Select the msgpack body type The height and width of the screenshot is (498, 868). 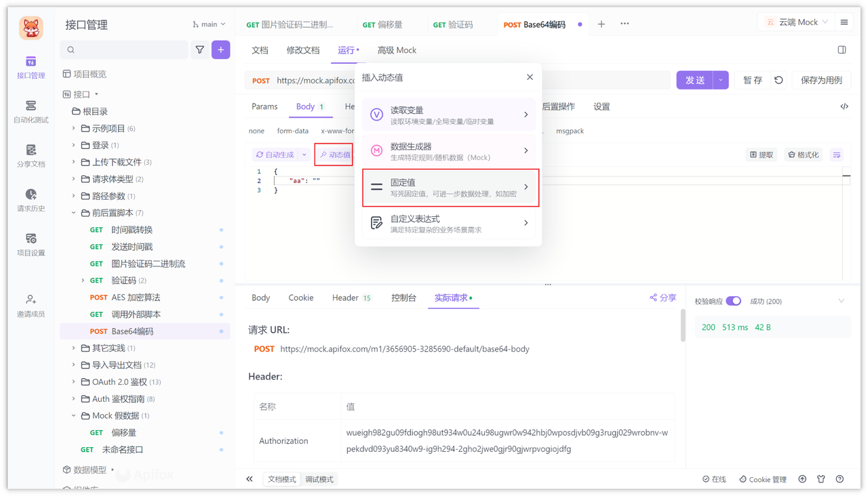pyautogui.click(x=570, y=131)
